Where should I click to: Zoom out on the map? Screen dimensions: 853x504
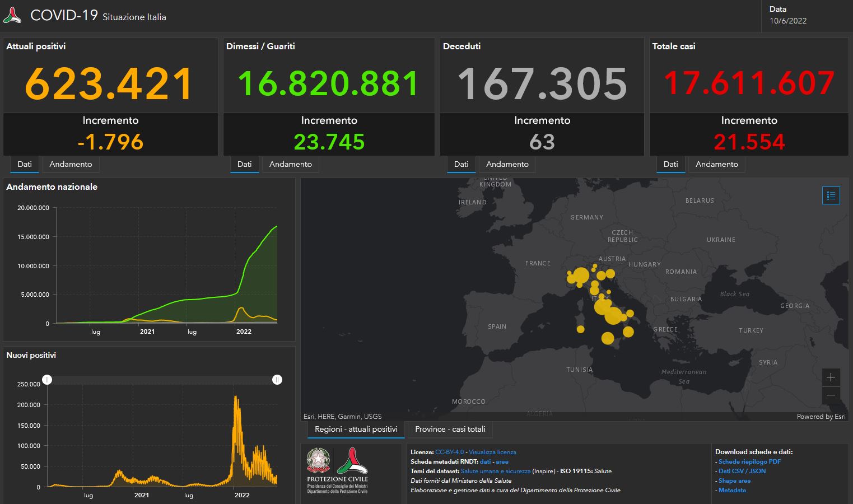(x=831, y=395)
